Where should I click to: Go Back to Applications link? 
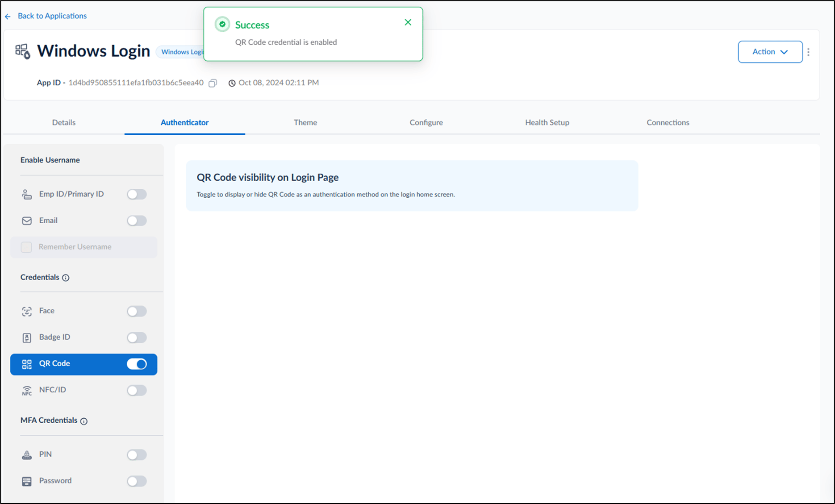[x=52, y=16]
